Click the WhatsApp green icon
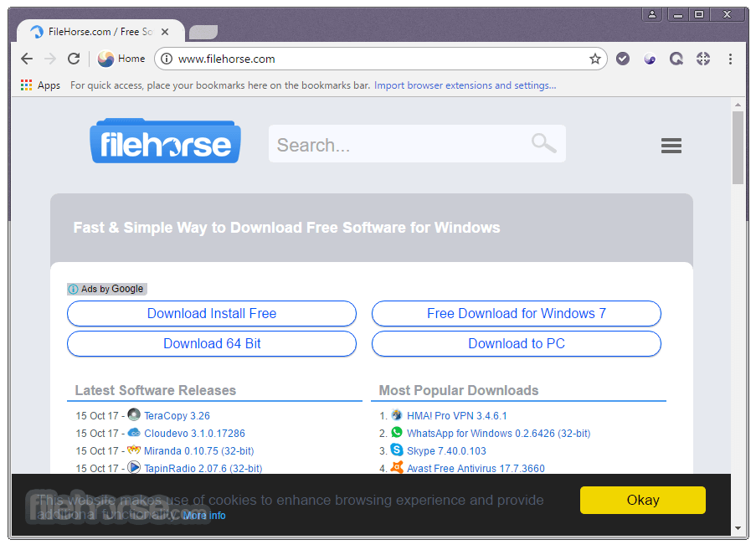Screen dimensions: 756x550 (396, 432)
